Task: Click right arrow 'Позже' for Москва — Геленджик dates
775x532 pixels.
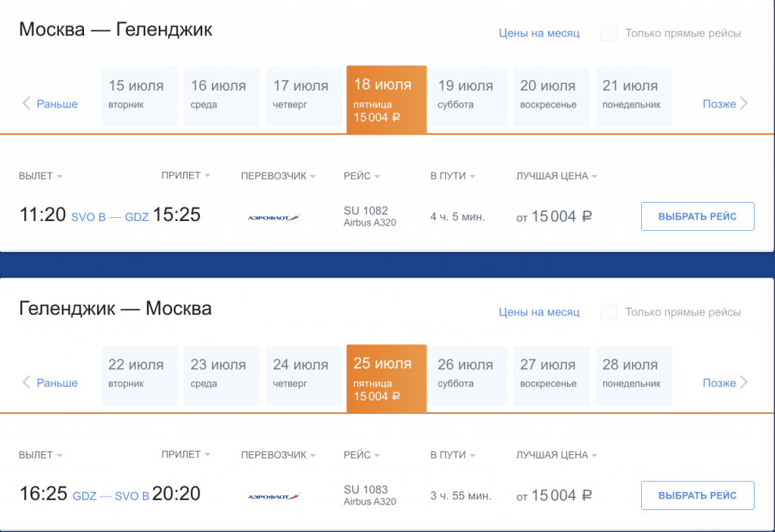Action: point(724,104)
